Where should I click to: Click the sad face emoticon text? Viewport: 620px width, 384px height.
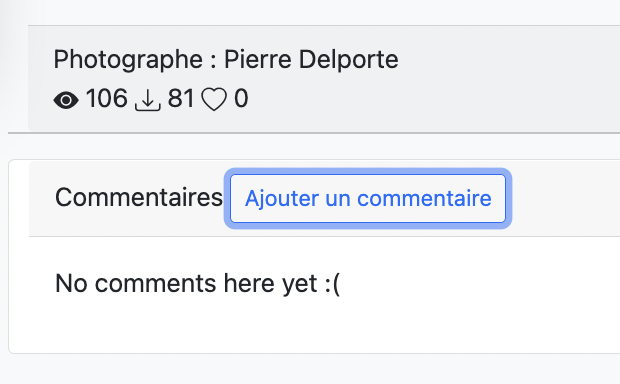point(332,284)
